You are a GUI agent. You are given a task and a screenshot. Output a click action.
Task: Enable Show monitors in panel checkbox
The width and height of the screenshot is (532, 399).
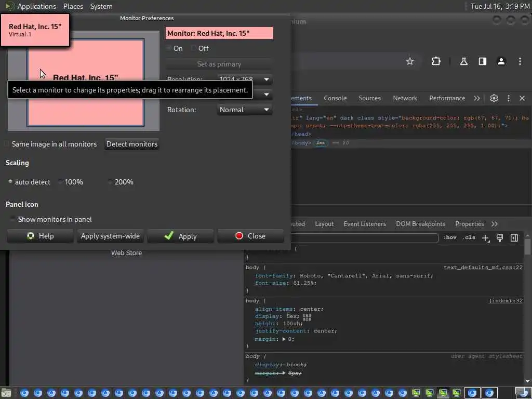pos(12,219)
